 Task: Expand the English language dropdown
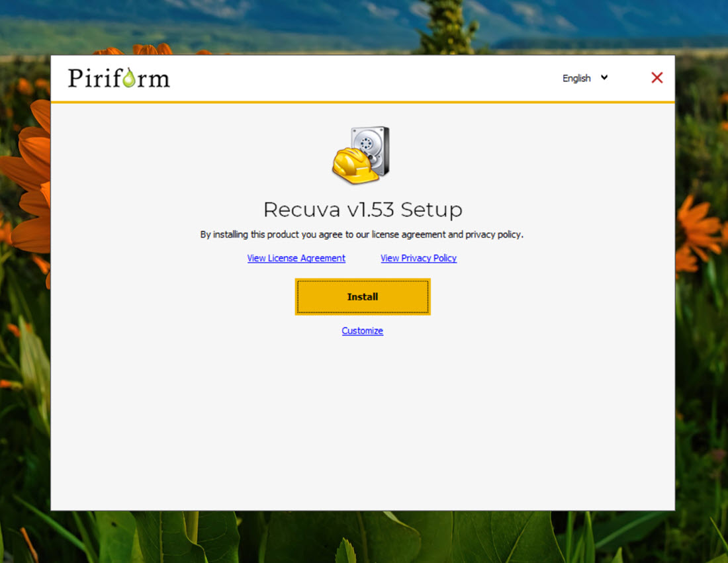(585, 78)
